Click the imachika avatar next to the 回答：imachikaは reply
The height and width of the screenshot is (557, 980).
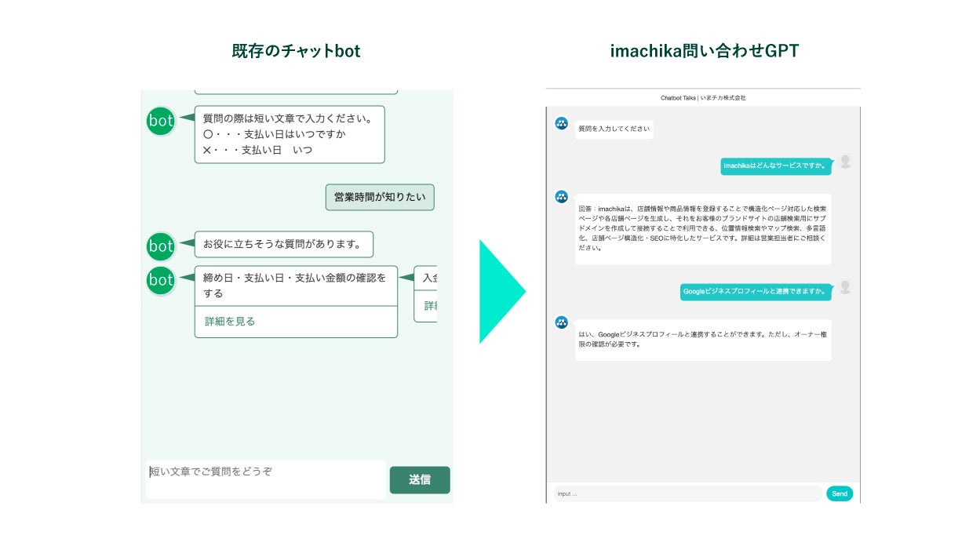pyautogui.click(x=562, y=197)
